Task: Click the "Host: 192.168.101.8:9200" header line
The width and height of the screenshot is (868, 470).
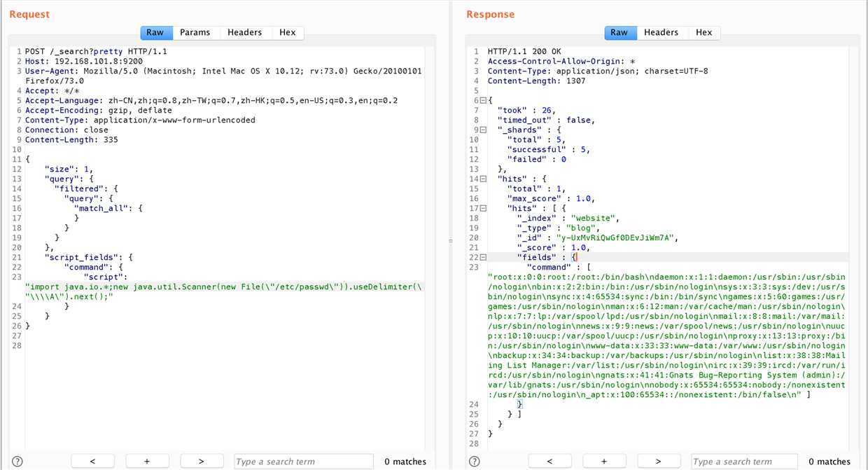Action: pyautogui.click(x=84, y=62)
